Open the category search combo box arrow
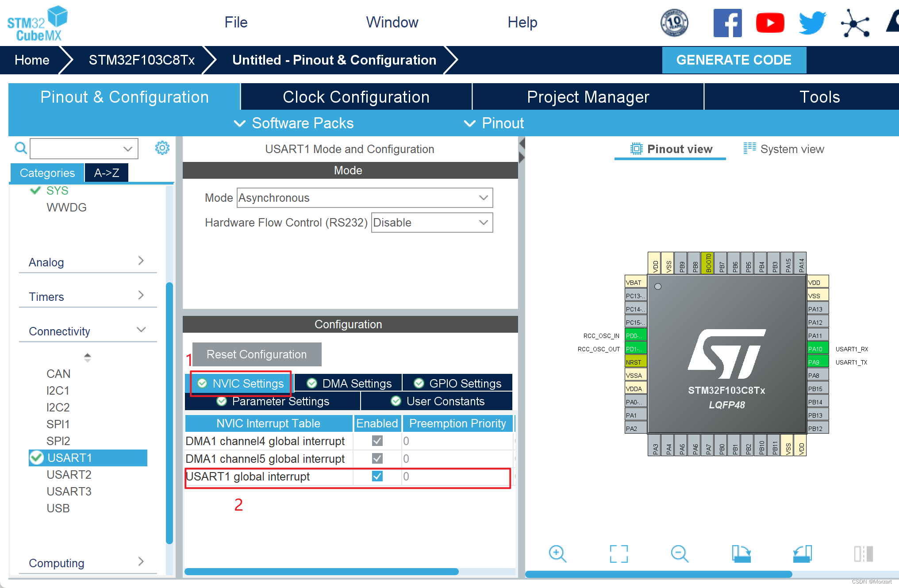 128,149
